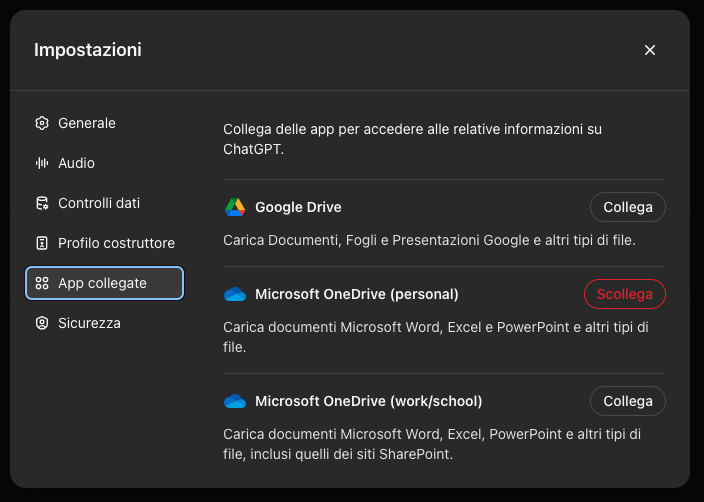This screenshot has width=704, height=502.
Task: Open Controlli dati section
Action: coord(104,203)
